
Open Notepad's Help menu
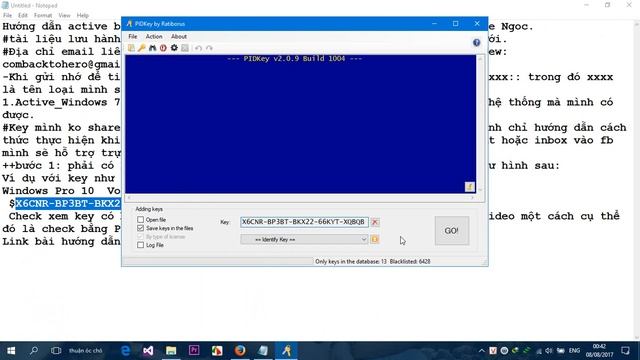tap(83, 15)
